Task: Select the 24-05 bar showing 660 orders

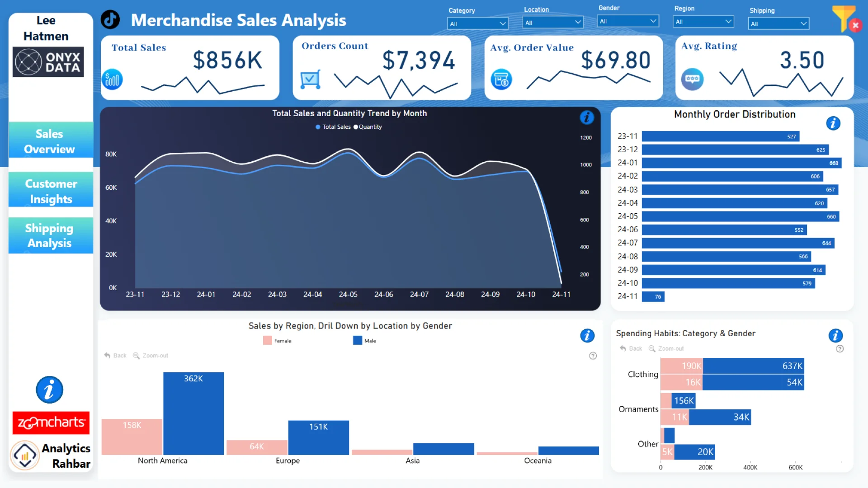Action: pyautogui.click(x=741, y=216)
